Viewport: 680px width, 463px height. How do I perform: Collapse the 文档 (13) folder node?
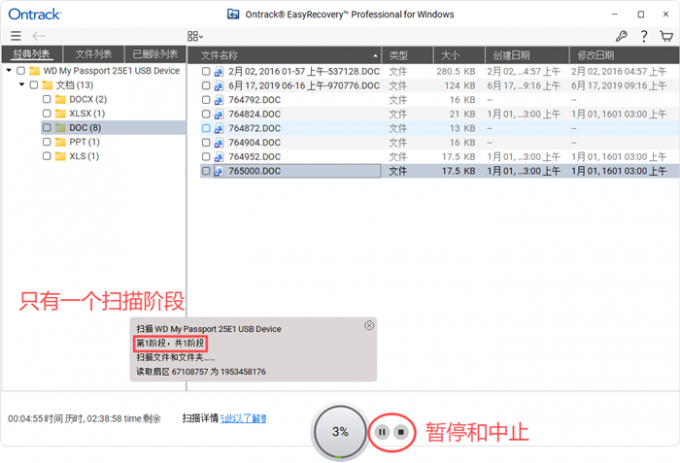pos(22,85)
